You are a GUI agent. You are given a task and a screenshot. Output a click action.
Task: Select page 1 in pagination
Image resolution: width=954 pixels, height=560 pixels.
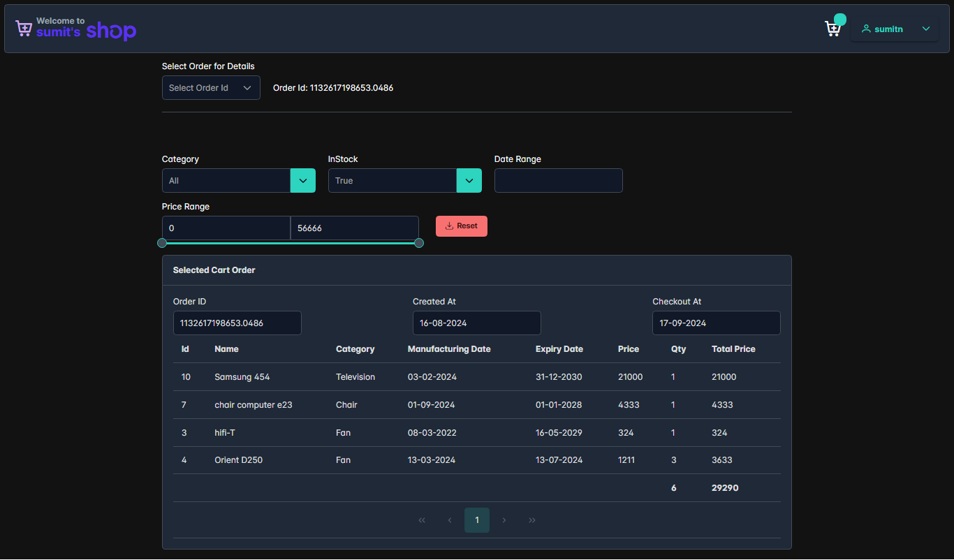pyautogui.click(x=477, y=520)
